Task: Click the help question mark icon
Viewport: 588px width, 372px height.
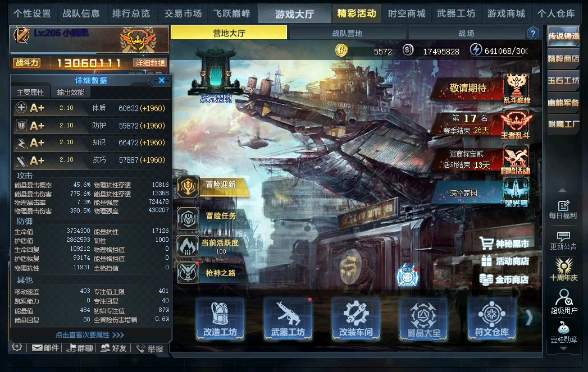Action: [x=533, y=33]
